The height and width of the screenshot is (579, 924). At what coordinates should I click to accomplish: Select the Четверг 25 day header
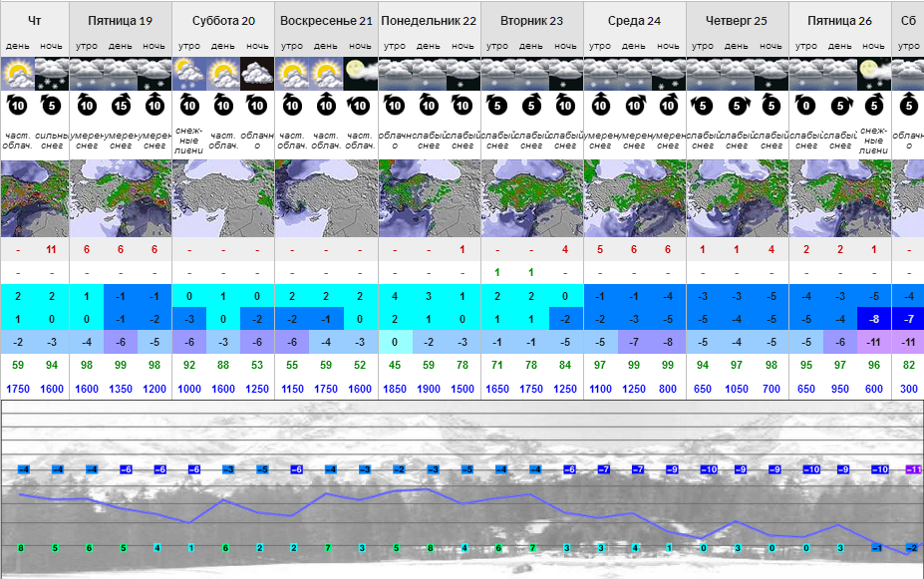737,21
